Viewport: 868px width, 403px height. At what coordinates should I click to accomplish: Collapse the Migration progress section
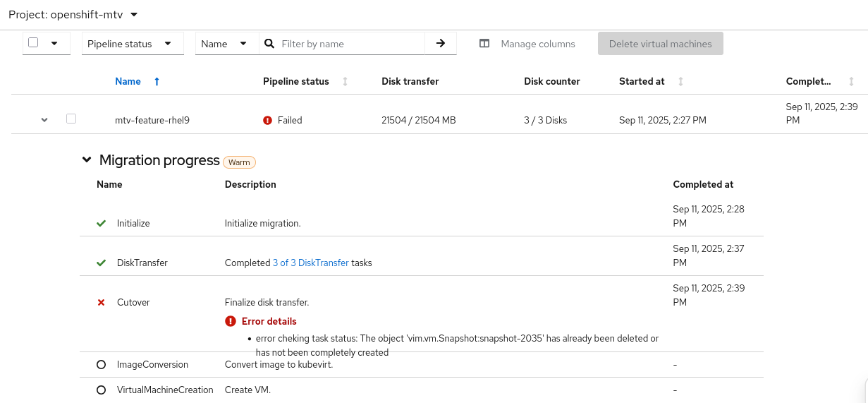[x=87, y=160]
